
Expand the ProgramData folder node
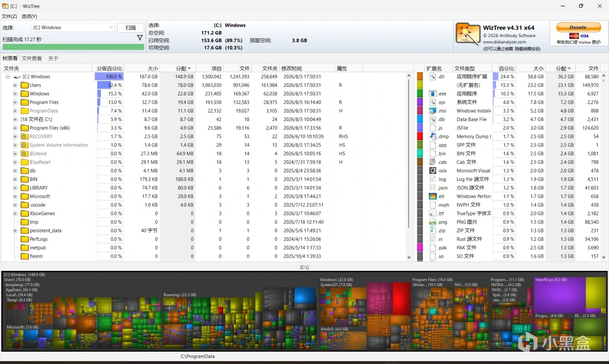[15, 111]
